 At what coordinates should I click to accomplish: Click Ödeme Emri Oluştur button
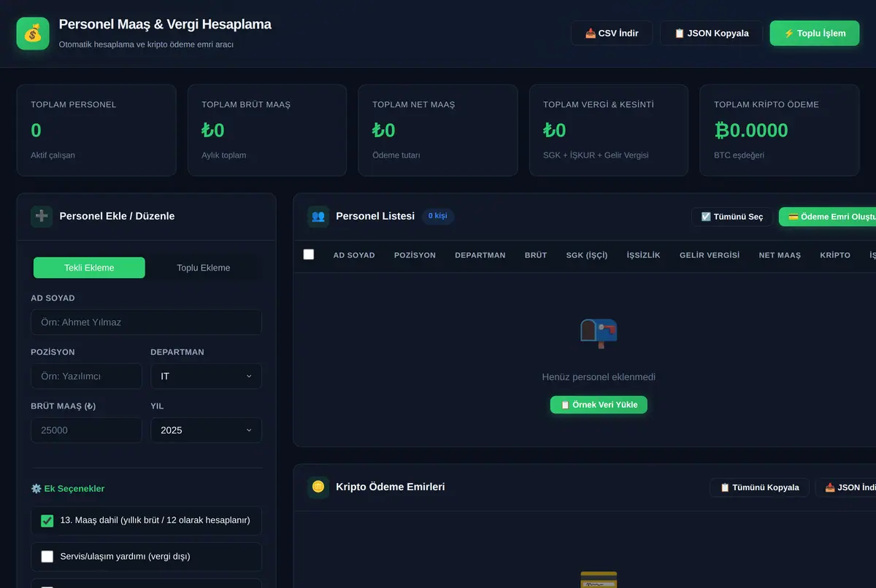pyautogui.click(x=828, y=217)
